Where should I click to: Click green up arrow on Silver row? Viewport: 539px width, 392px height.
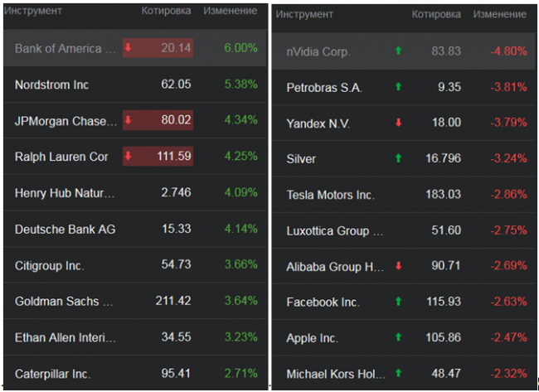coord(398,158)
